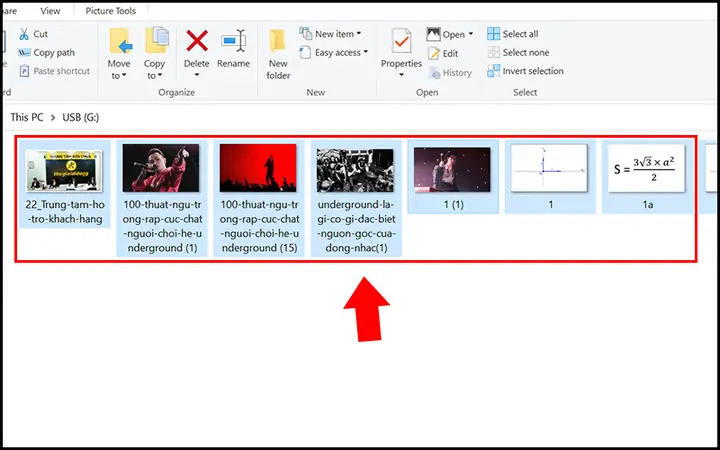Click the red Delete X icon
The width and height of the screenshot is (720, 450).
197,41
